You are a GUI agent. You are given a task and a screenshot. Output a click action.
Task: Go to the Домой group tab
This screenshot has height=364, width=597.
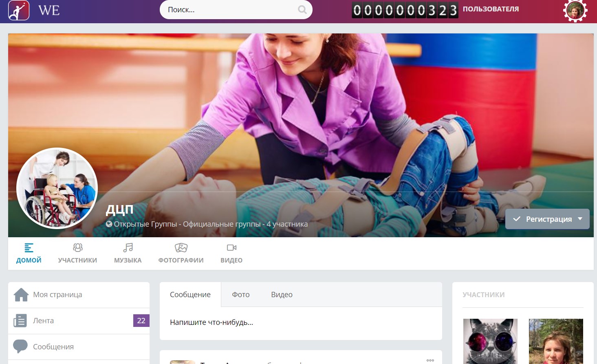click(x=29, y=253)
